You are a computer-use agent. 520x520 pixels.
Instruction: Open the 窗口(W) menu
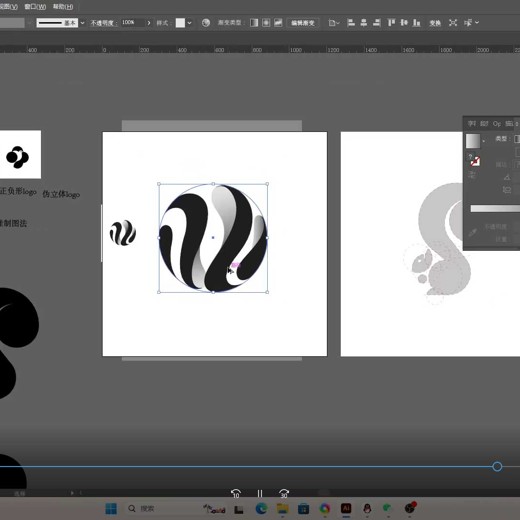click(x=35, y=7)
